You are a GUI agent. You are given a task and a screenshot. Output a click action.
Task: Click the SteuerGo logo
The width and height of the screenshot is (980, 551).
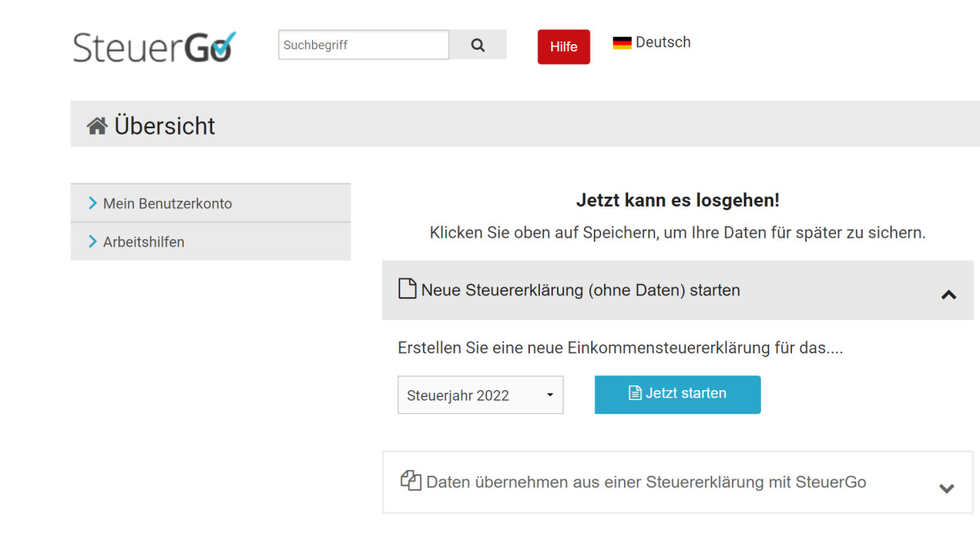[x=154, y=47]
